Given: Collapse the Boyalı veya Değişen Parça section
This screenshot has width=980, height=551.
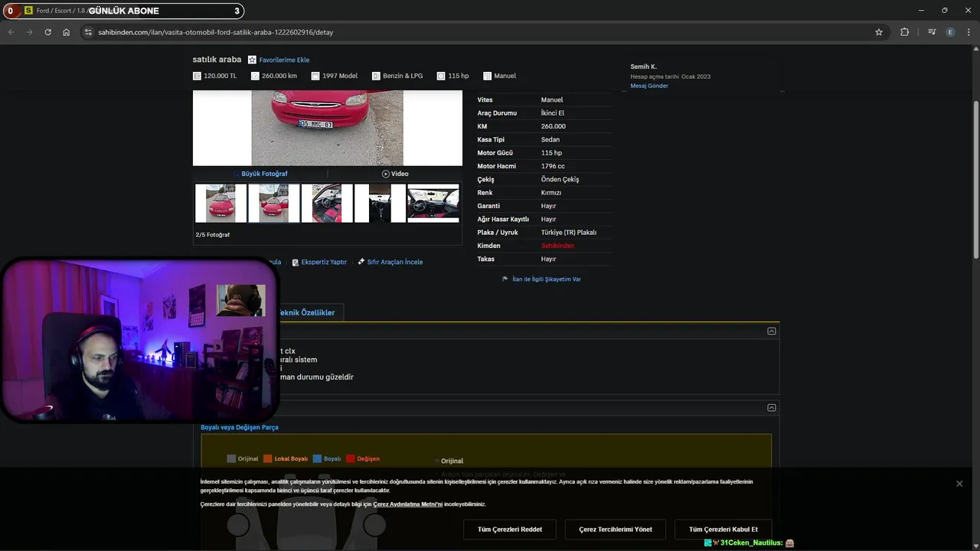Looking at the screenshot, I should (772, 408).
